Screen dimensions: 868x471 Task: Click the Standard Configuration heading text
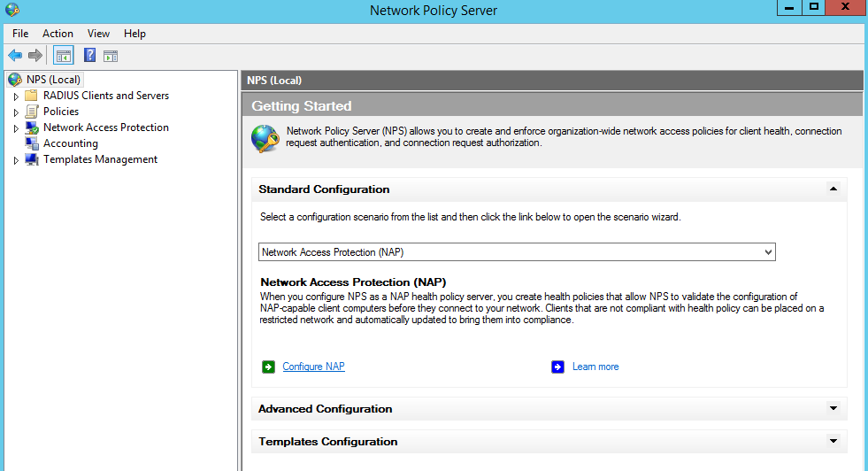pos(324,189)
